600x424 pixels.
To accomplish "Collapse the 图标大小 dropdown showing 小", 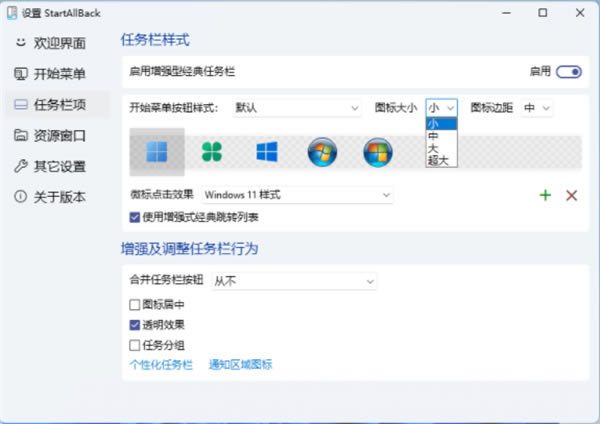I will click(442, 108).
